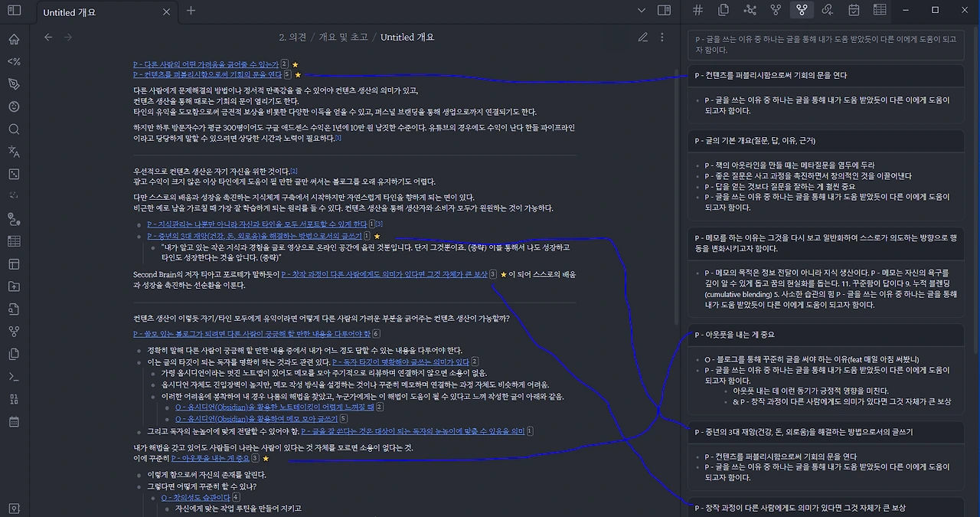Viewport: 980px width, 517px height.
Task: Open the home icon in ribbon
Action: click(14, 40)
